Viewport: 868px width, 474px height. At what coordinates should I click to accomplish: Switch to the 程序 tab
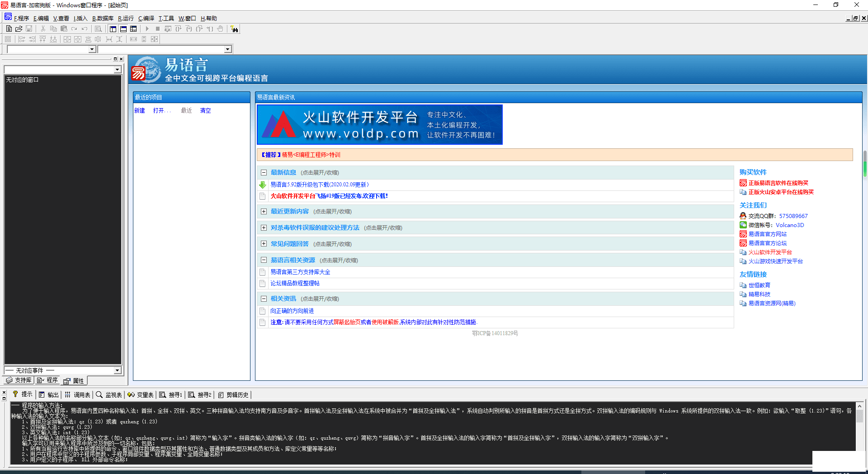(x=47, y=380)
